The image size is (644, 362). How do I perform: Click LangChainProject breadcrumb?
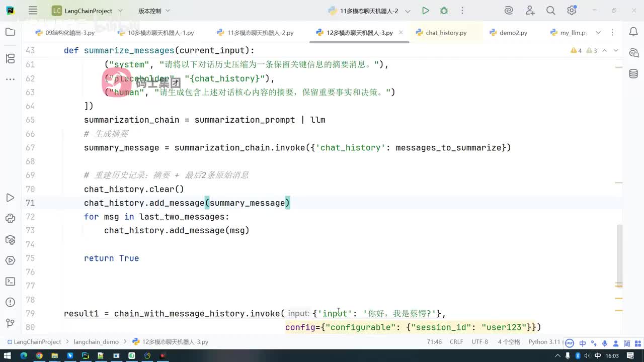click(34, 342)
